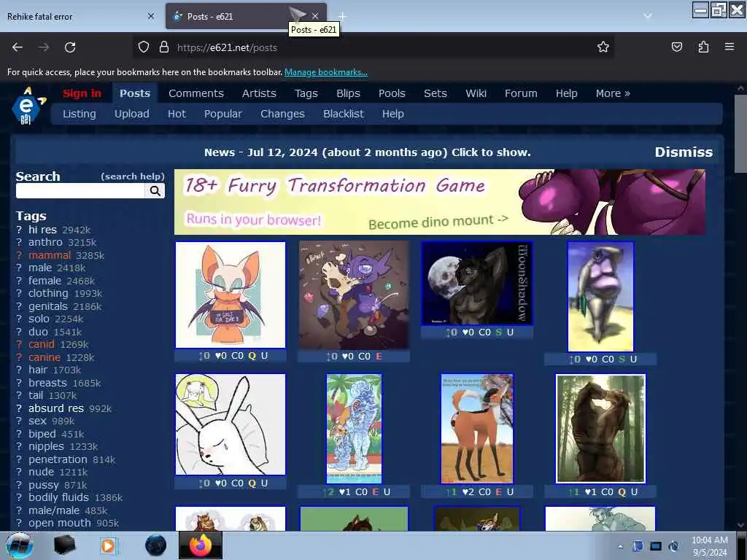This screenshot has height=560, width=747.
Task: Open the wiki '?' beside open mouth tag
Action: coord(19,523)
